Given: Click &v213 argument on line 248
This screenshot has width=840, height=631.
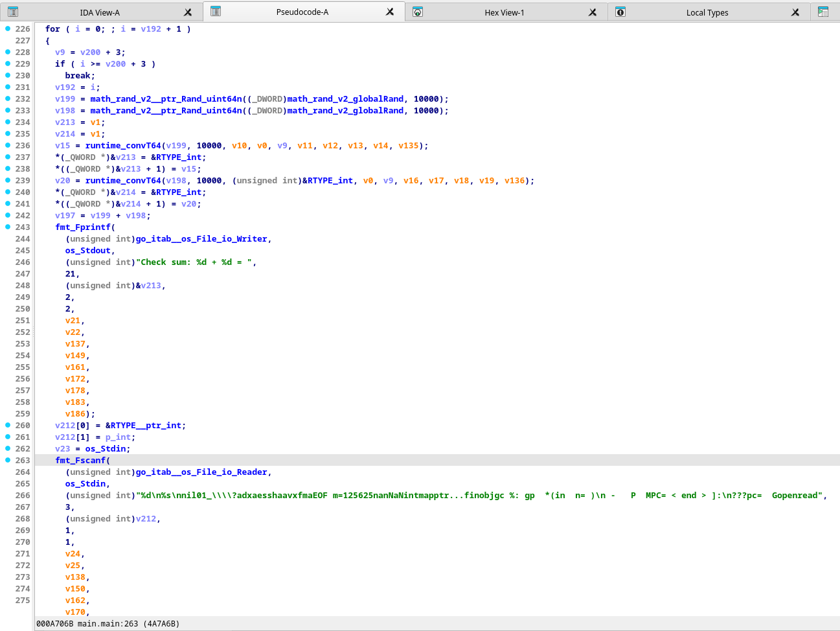Looking at the screenshot, I should tap(148, 286).
